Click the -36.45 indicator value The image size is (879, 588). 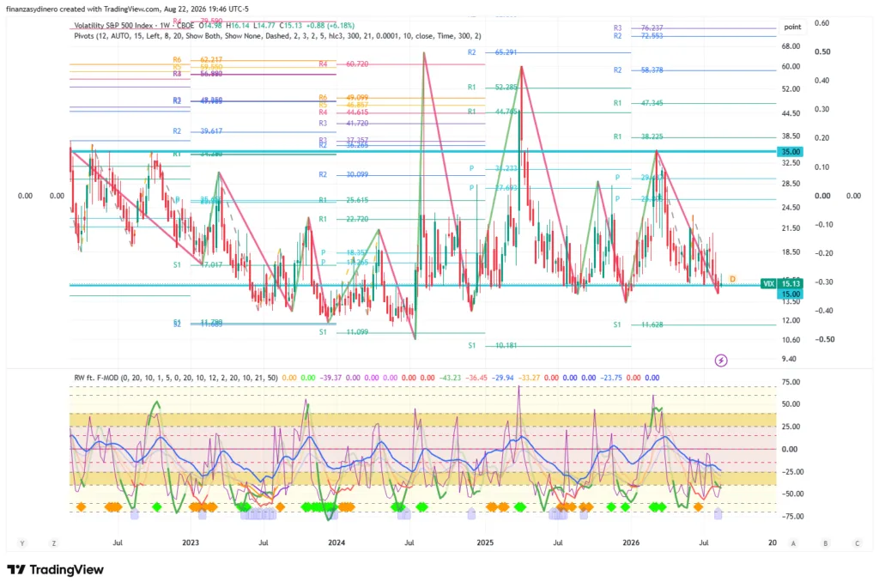476,378
